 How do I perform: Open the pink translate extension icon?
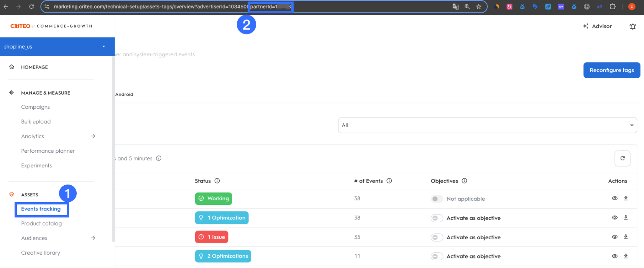coord(509,7)
